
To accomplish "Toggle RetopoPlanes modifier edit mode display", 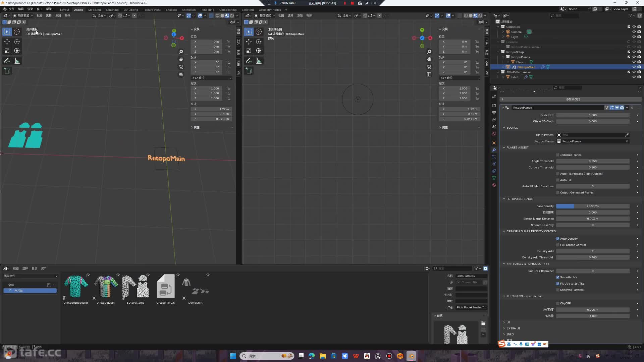I will 612,108.
